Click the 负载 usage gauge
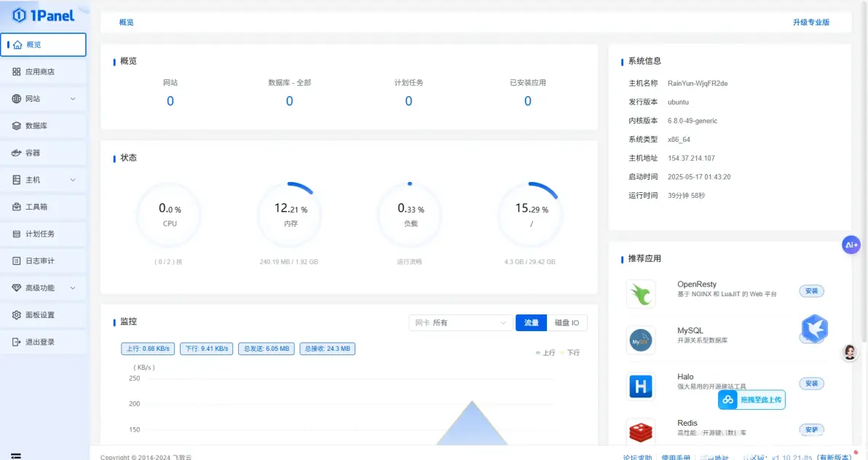The image size is (868, 460). point(410,215)
